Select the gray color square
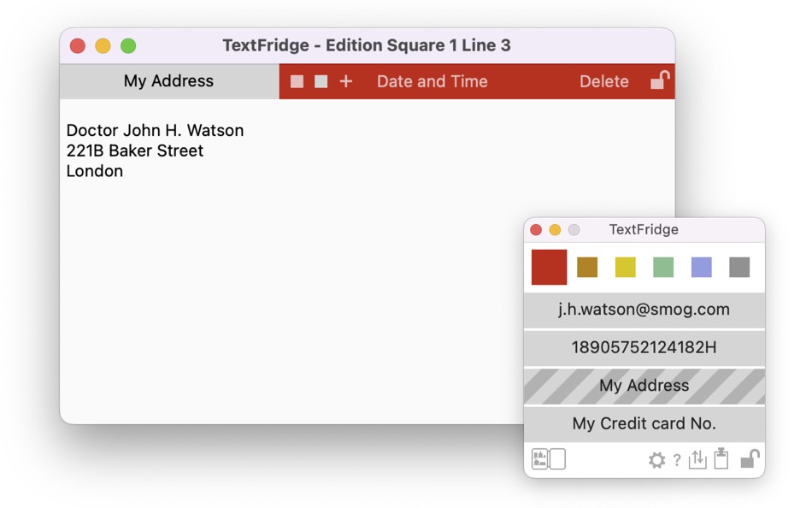The width and height of the screenshot is (812, 508). [x=739, y=267]
